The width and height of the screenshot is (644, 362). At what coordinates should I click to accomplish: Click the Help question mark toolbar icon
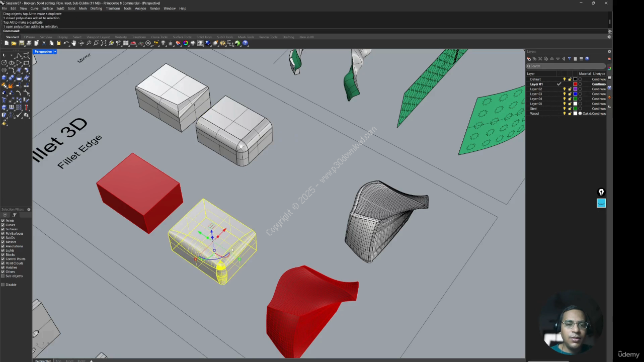tap(245, 43)
